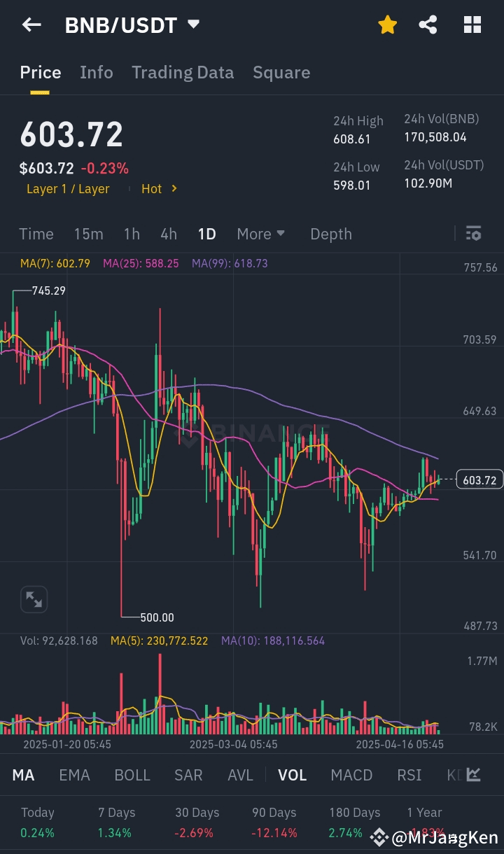Enable the MACD indicator
This screenshot has height=854, width=504.
coord(351,775)
